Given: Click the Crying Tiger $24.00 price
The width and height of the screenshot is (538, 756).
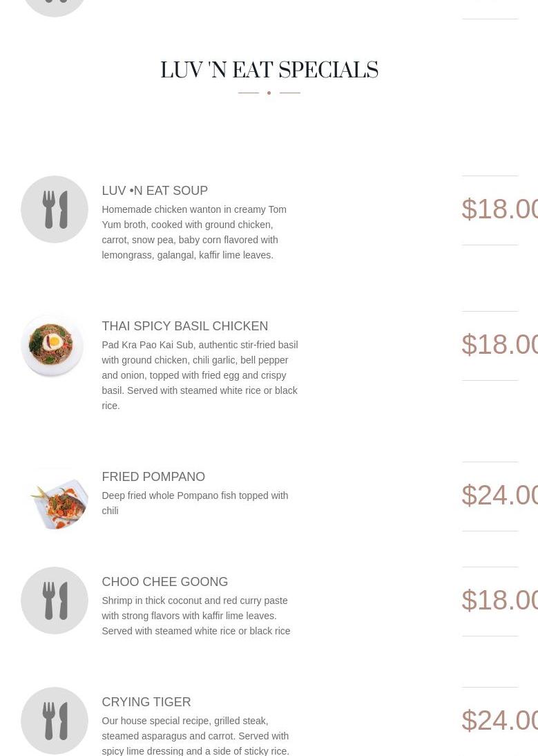Looking at the screenshot, I should pyautogui.click(x=499, y=721).
